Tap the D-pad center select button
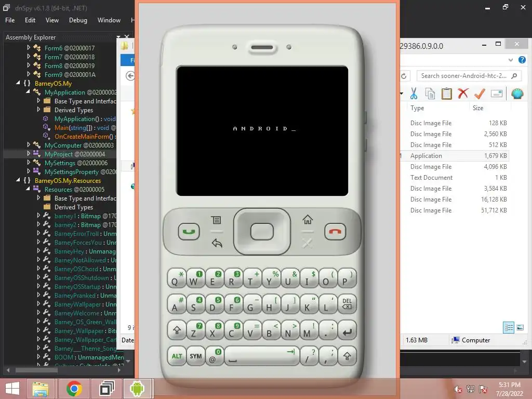 (x=262, y=232)
